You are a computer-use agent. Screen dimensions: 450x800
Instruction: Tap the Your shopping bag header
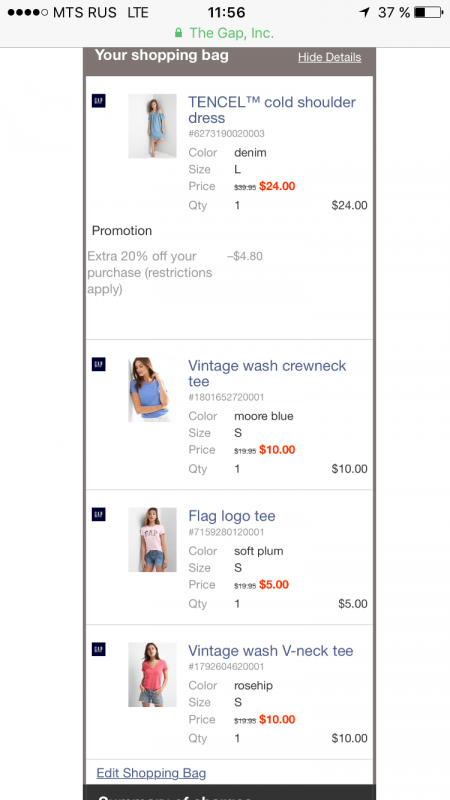[162, 55]
